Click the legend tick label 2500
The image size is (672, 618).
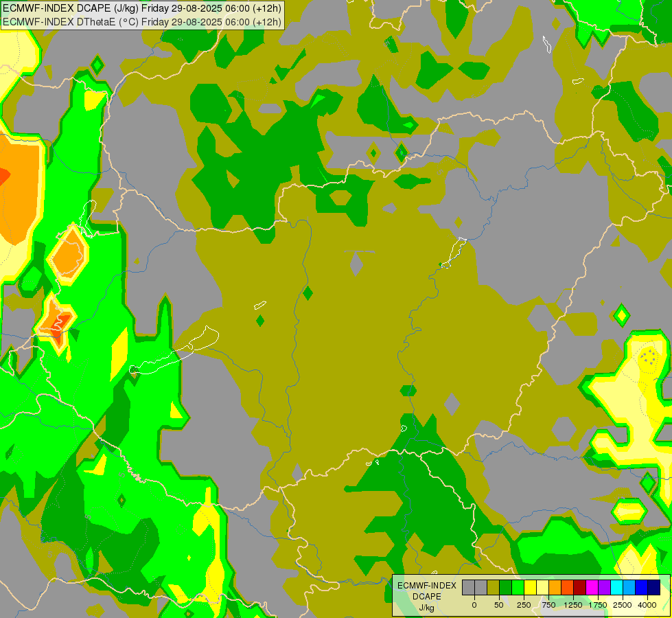coord(623,605)
